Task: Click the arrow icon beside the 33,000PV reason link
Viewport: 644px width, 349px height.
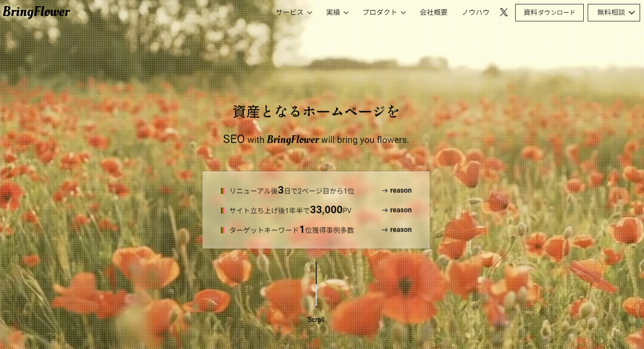Action: 385,210
